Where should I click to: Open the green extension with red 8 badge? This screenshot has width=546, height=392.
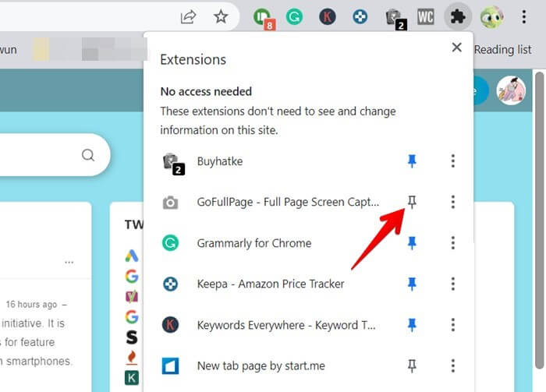click(x=264, y=18)
